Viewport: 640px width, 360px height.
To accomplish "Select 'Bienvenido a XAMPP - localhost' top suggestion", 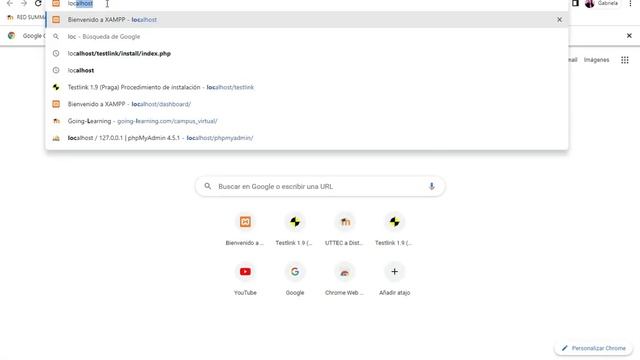I will 307,20.
